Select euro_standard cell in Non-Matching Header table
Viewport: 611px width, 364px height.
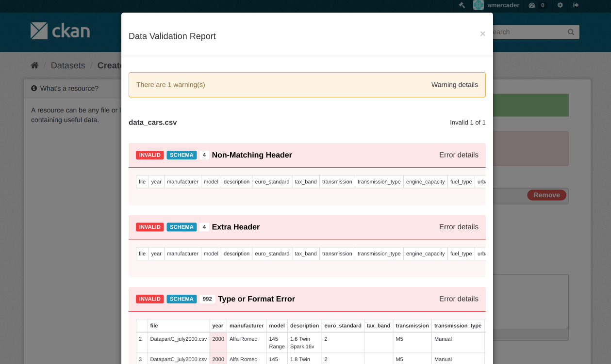pyautogui.click(x=272, y=182)
